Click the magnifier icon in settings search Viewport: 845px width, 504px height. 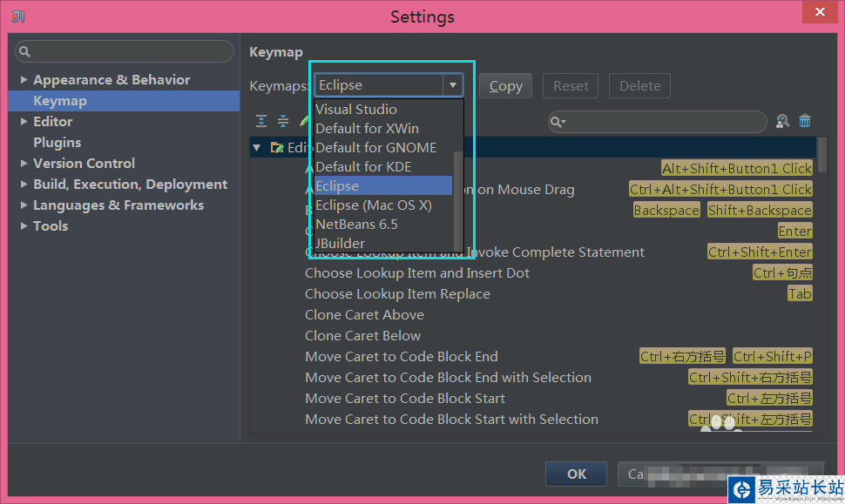click(x=24, y=51)
